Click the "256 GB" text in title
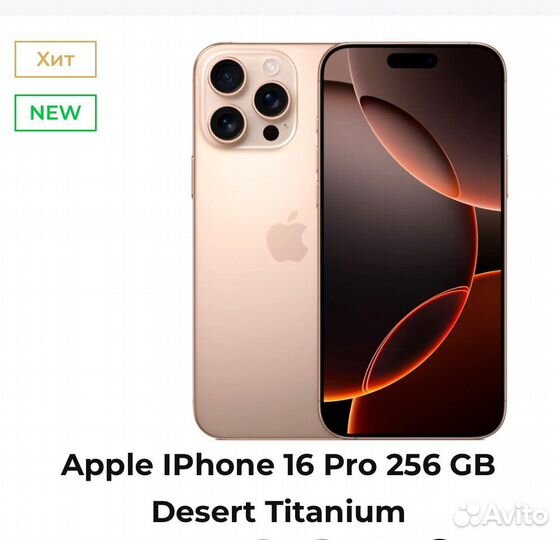Image resolution: width=560 pixels, height=540 pixels. pyautogui.click(x=441, y=465)
